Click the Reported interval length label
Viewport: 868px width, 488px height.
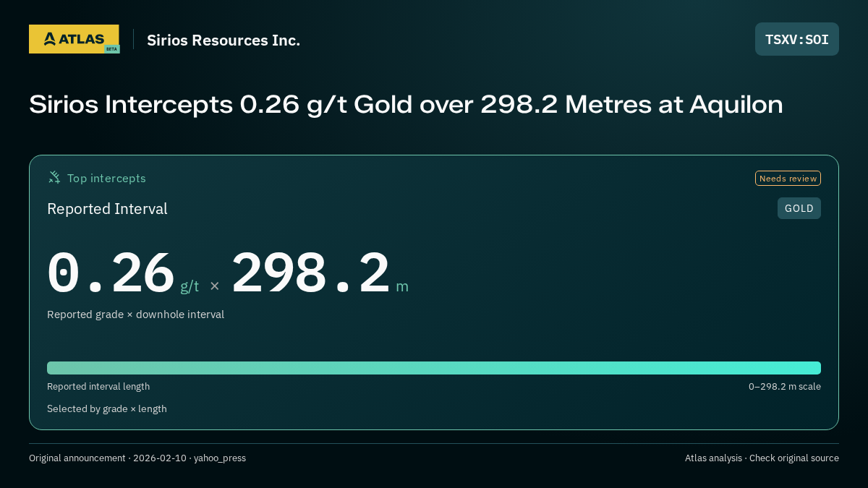point(98,387)
